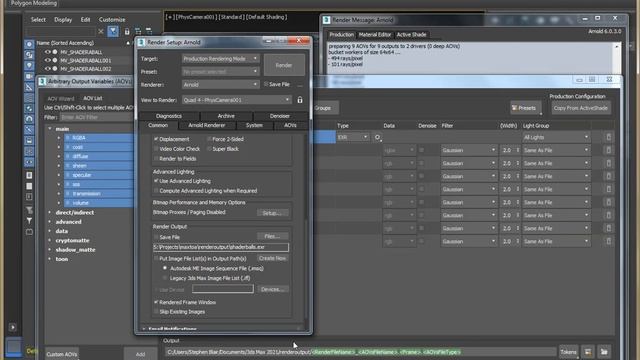Open the Renderer dropdown showing Arnold

point(220,84)
